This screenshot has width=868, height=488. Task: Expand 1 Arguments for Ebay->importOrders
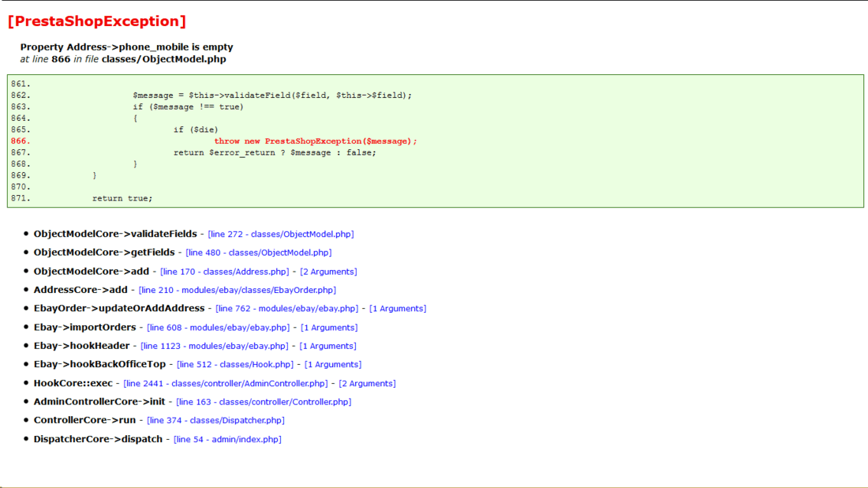pos(329,328)
